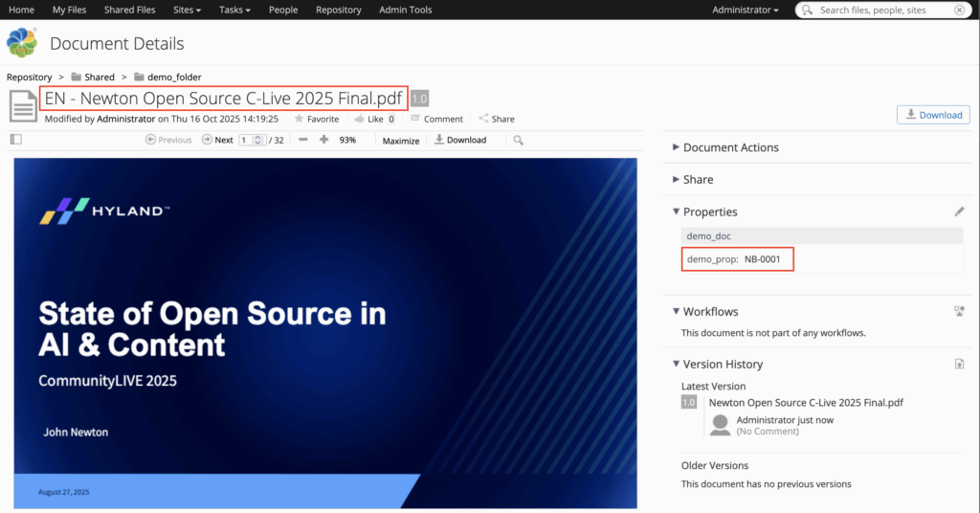
Task: Click the Favorite star icon
Action: [300, 120]
